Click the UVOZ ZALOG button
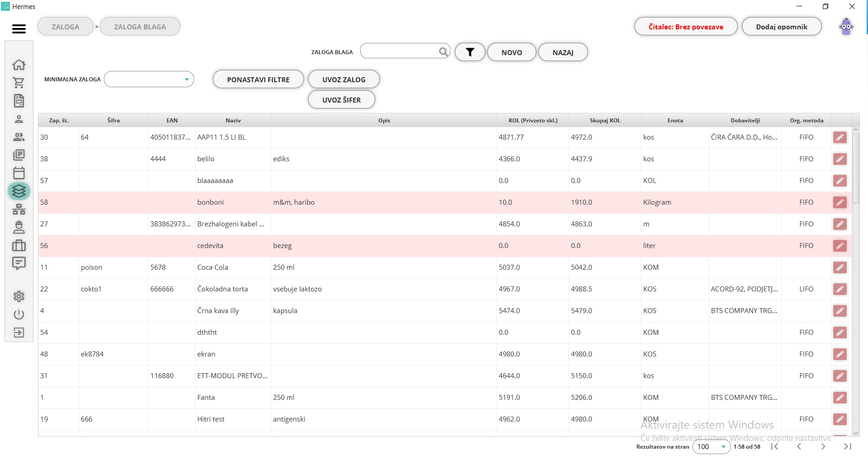Screen dimensions: 868x464 pyautogui.click(x=344, y=80)
